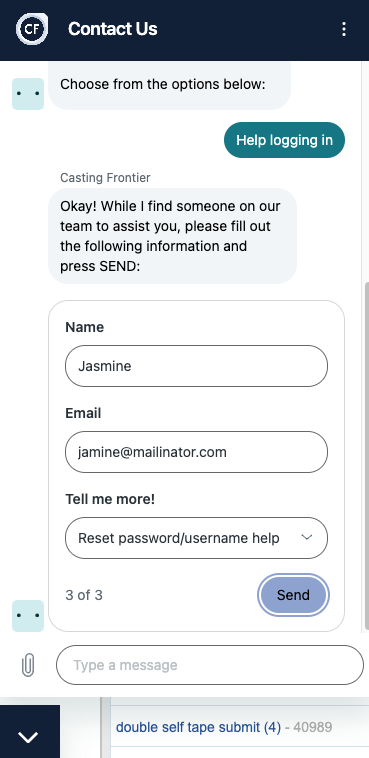
Task: Collapse the chat with the down chevron
Action: pos(28,736)
